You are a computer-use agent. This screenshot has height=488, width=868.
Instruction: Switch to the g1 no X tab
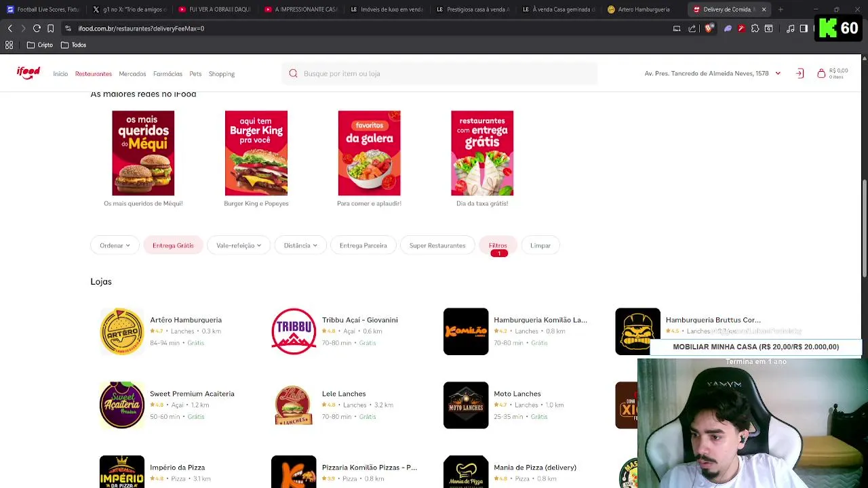(x=130, y=9)
